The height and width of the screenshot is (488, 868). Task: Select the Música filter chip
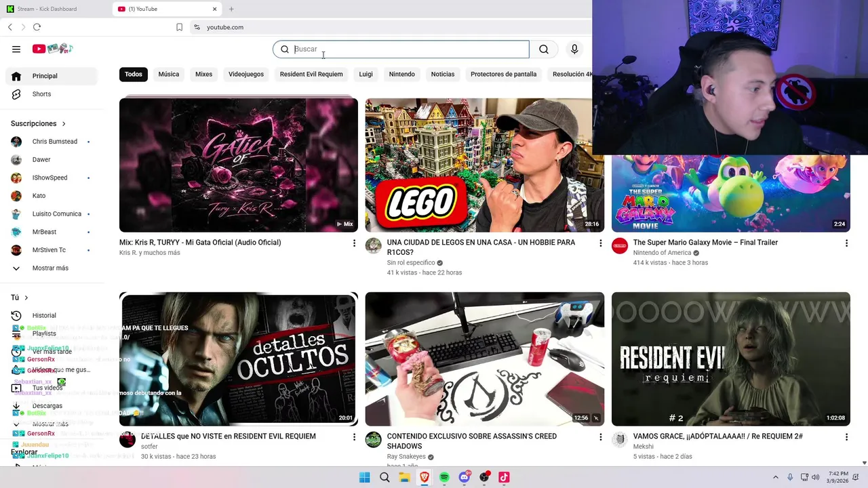[169, 74]
